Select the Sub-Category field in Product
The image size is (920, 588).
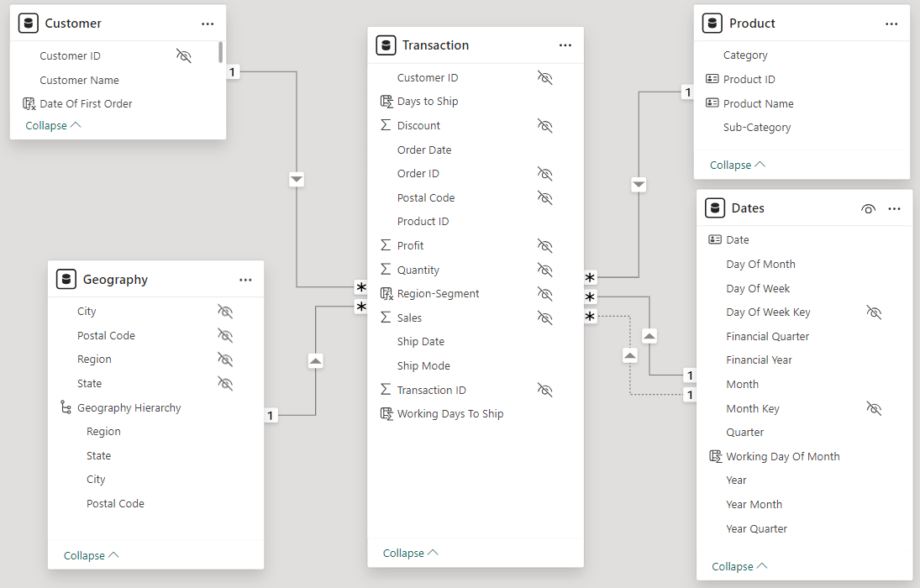click(757, 128)
